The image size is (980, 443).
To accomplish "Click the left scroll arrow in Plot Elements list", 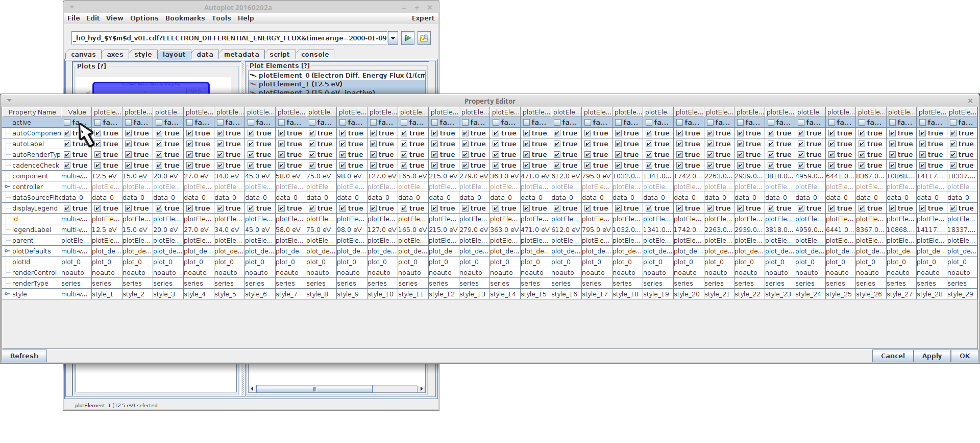I will (252, 389).
